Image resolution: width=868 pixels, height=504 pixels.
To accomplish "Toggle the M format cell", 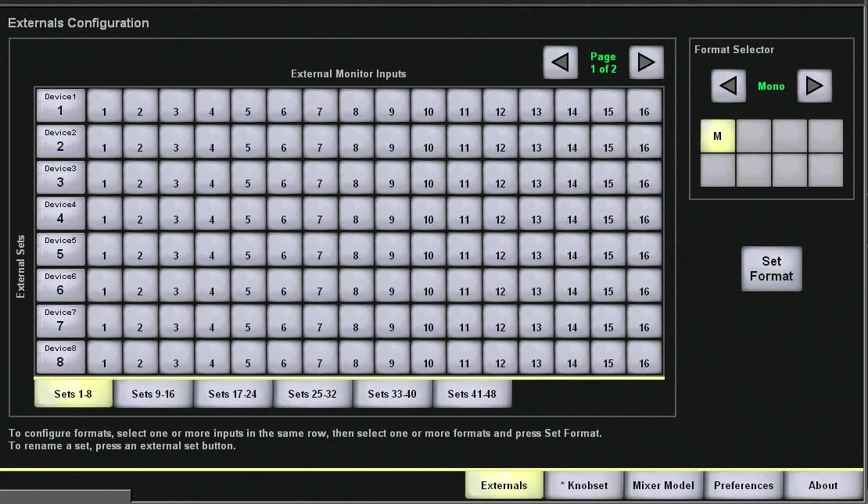I will pyautogui.click(x=718, y=136).
